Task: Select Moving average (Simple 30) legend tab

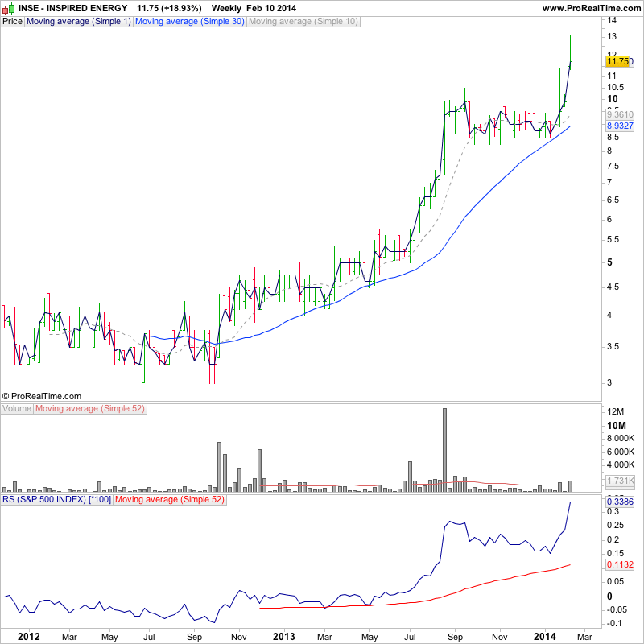Action: [x=190, y=22]
